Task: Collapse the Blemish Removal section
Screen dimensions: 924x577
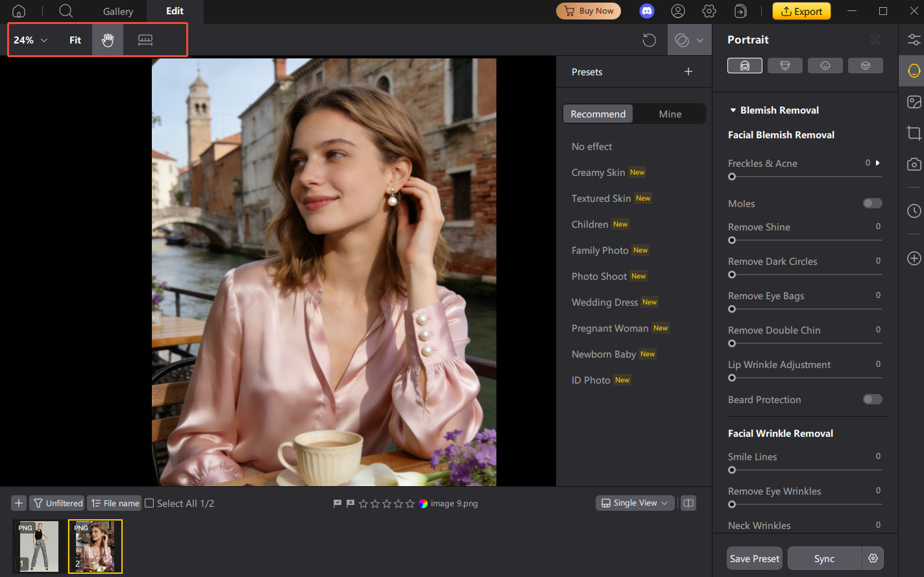Action: 734,110
